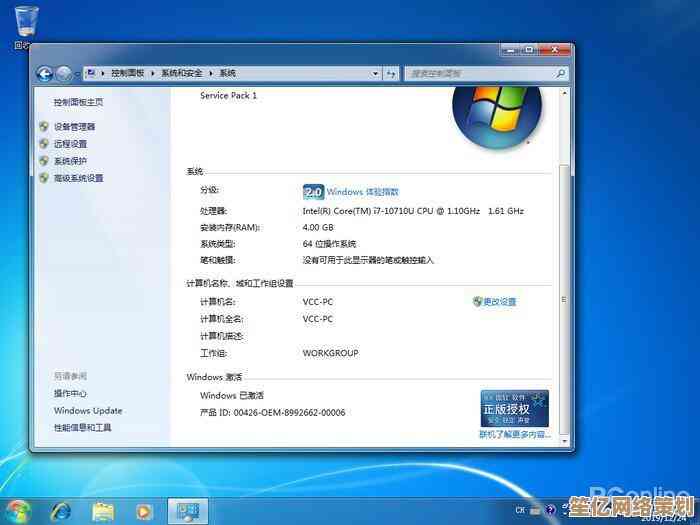Open 远程设置 (Remote settings) link
Screen dimensions: 700x525
tap(70, 144)
